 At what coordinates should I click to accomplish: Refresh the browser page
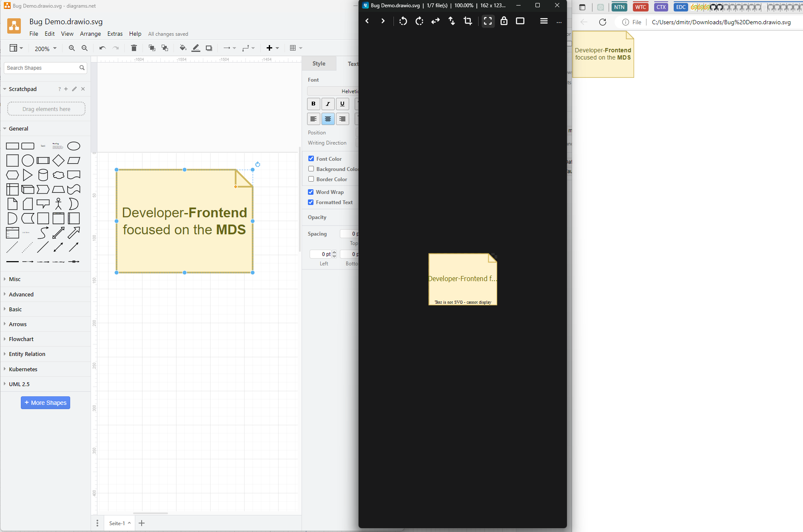point(603,22)
